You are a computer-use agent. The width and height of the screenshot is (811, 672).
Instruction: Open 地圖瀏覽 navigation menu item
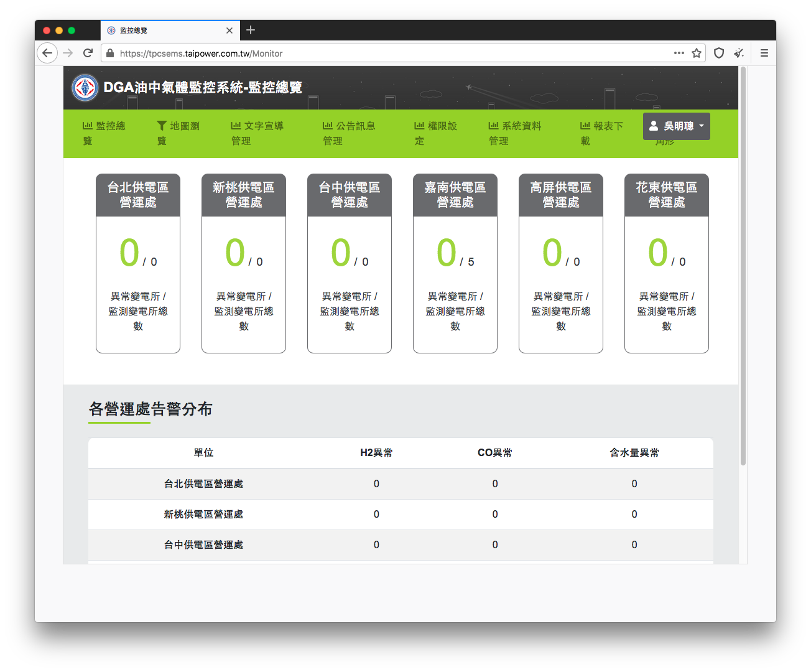point(178,133)
